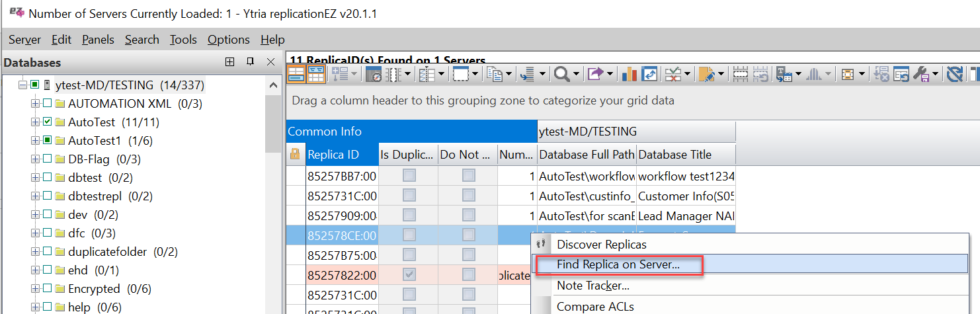This screenshot has width=980, height=314.
Task: Click the Replica ID column header
Action: [x=342, y=155]
